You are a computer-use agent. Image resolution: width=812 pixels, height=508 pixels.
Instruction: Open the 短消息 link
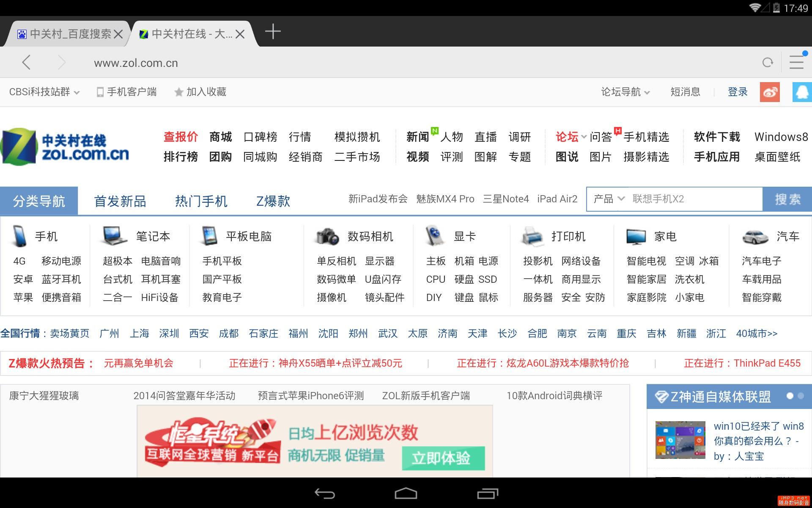[685, 92]
